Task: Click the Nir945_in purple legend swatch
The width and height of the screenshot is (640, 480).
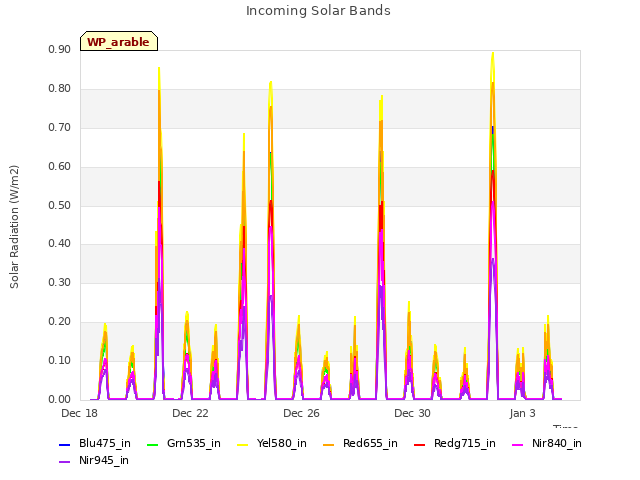Action: pos(64,462)
